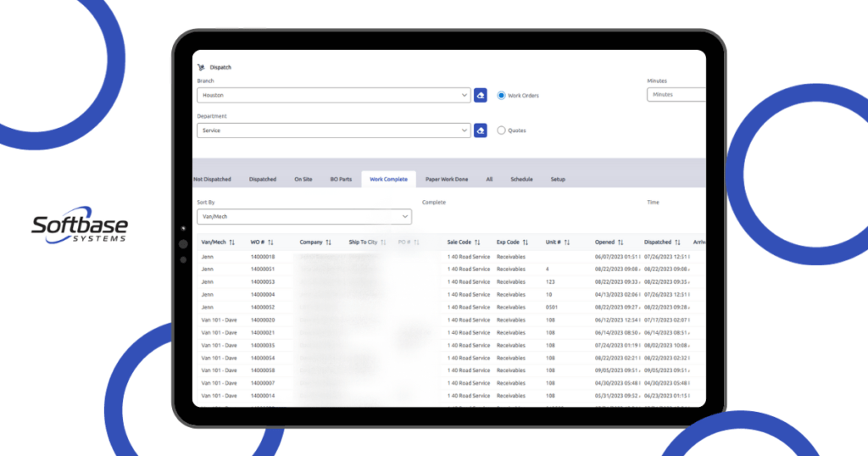Sort table by Ship To City arrows
Image resolution: width=868 pixels, height=456 pixels.
[x=383, y=242]
